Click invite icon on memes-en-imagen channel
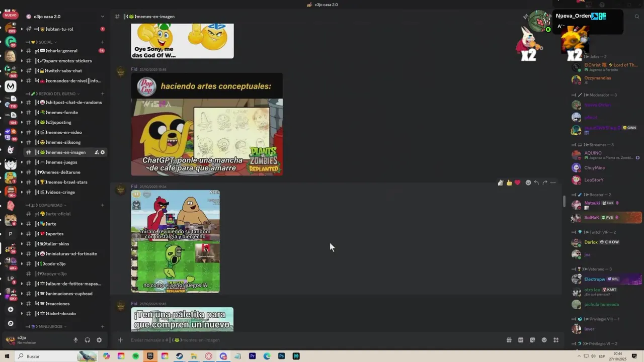The image size is (644, 362). [97, 152]
